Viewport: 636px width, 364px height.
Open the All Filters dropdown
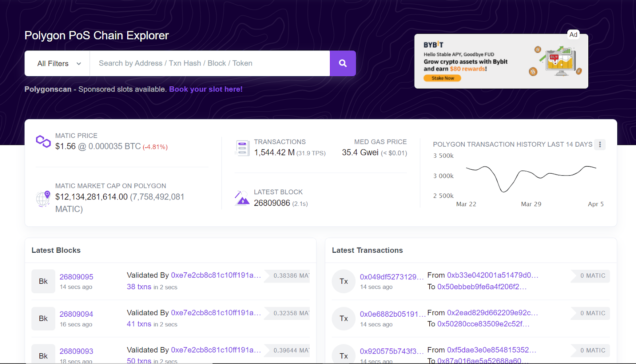pyautogui.click(x=58, y=63)
